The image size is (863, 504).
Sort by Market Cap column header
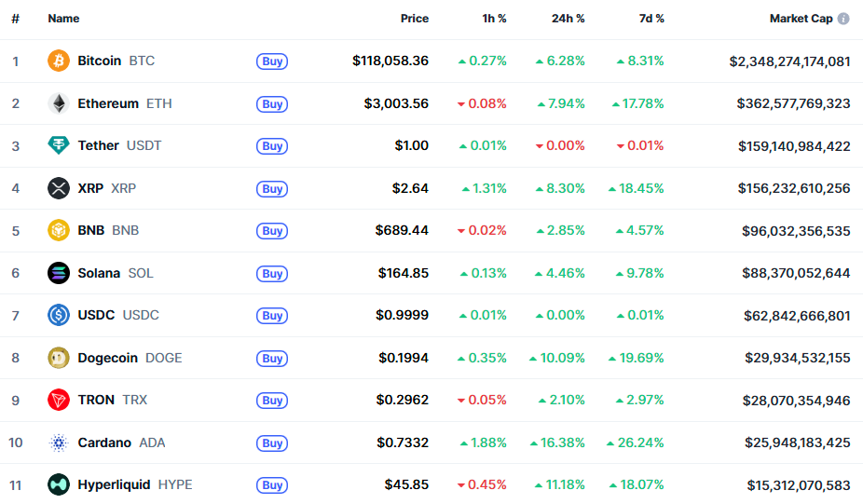[x=801, y=19]
